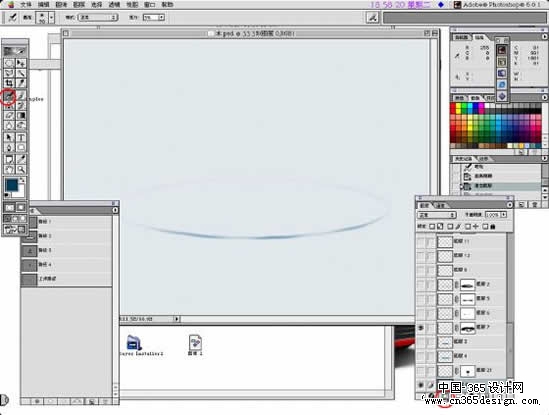Switch to the Swatches palette tab
Image resolution: width=549 pixels, height=415 pixels.
pyautogui.click(x=475, y=98)
